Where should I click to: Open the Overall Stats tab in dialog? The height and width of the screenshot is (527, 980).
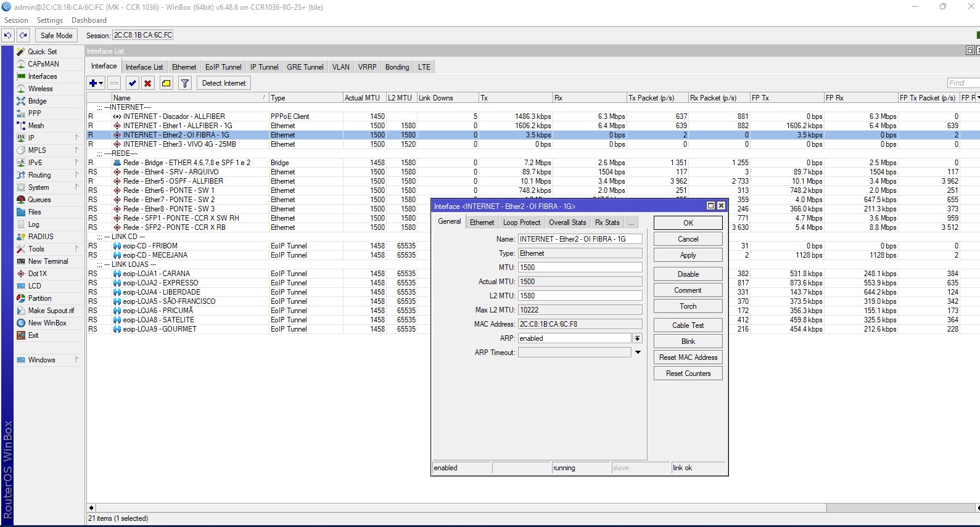(567, 223)
